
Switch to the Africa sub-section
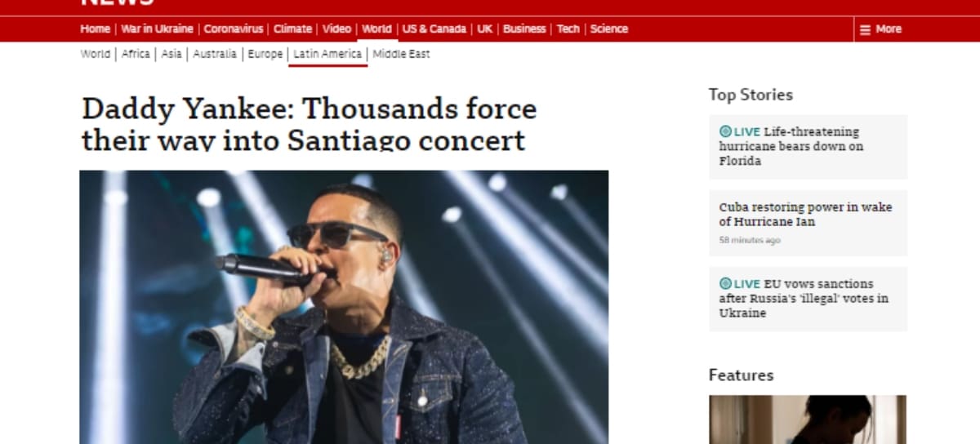click(136, 54)
